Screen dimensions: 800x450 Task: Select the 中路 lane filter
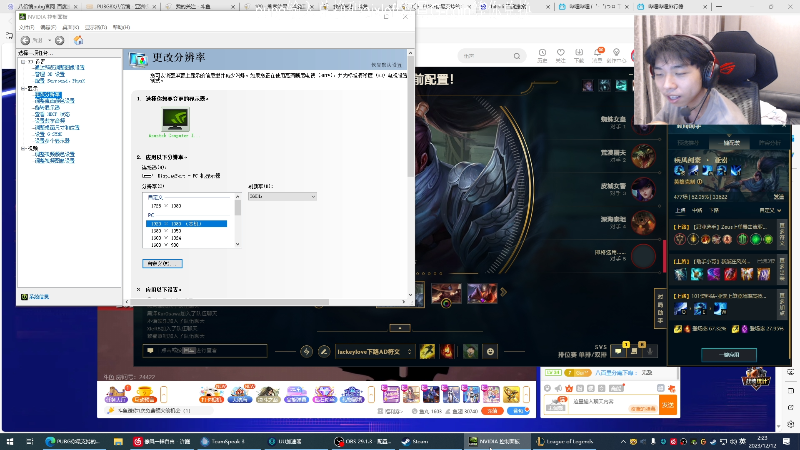[697, 210]
